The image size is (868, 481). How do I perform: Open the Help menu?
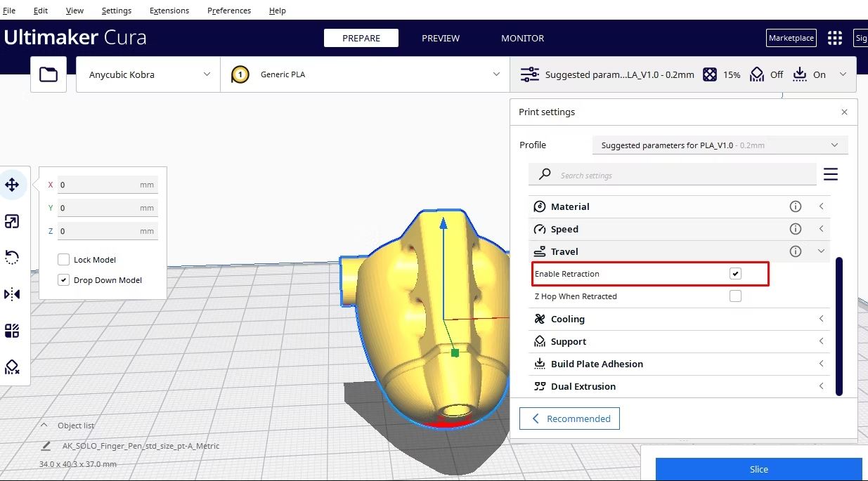pyautogui.click(x=278, y=11)
